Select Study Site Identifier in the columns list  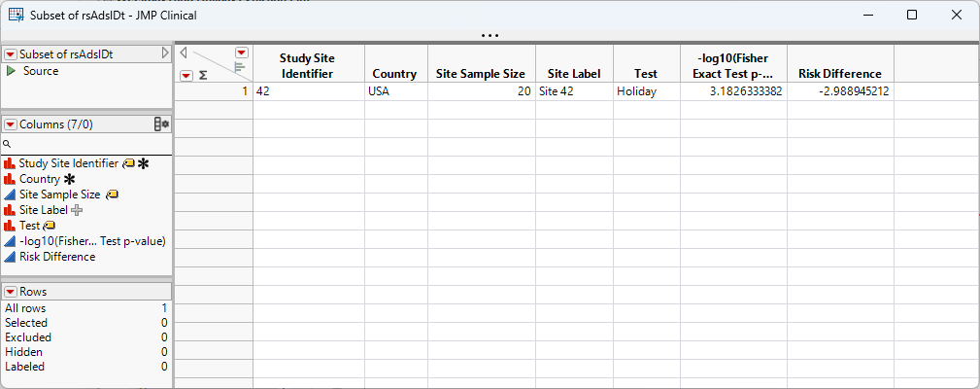click(x=69, y=163)
